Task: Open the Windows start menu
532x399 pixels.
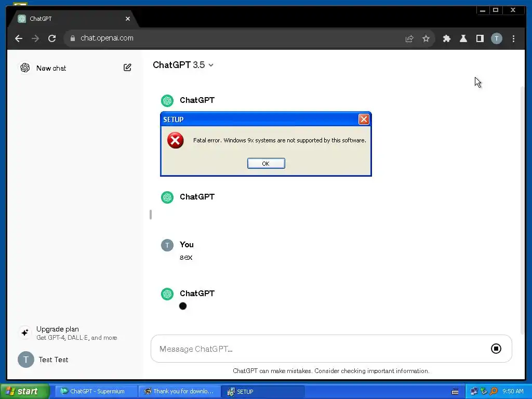Action: click(x=24, y=391)
